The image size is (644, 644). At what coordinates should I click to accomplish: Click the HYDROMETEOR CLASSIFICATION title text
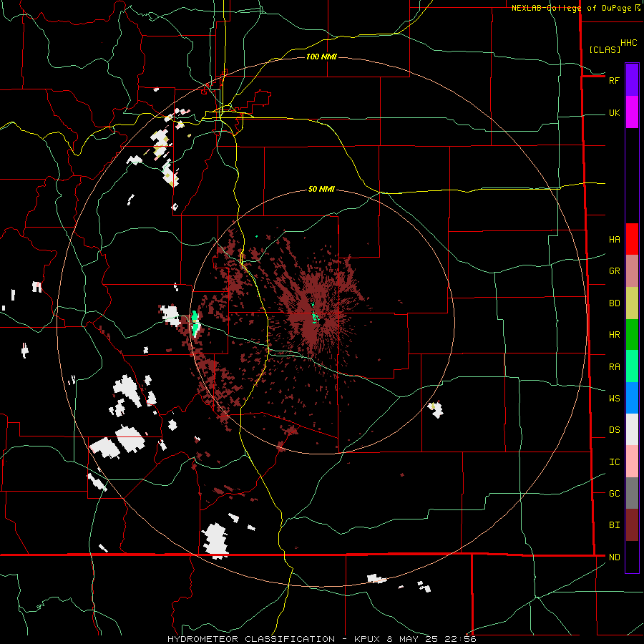pos(251,639)
